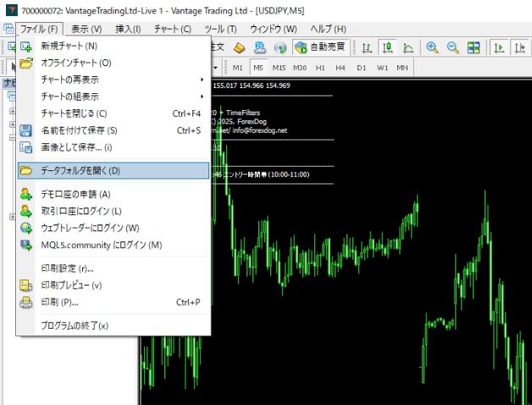
Task: Open the チャート(C) menu
Action: 173,29
